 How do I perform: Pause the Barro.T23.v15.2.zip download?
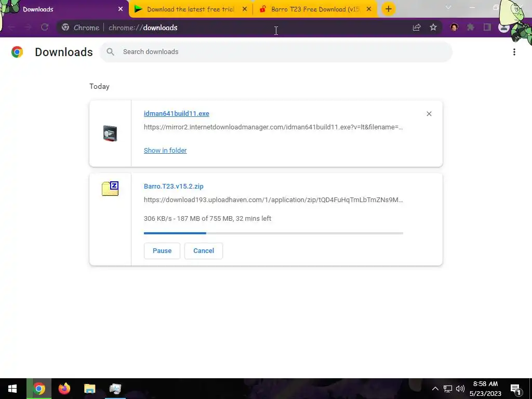pos(162,251)
